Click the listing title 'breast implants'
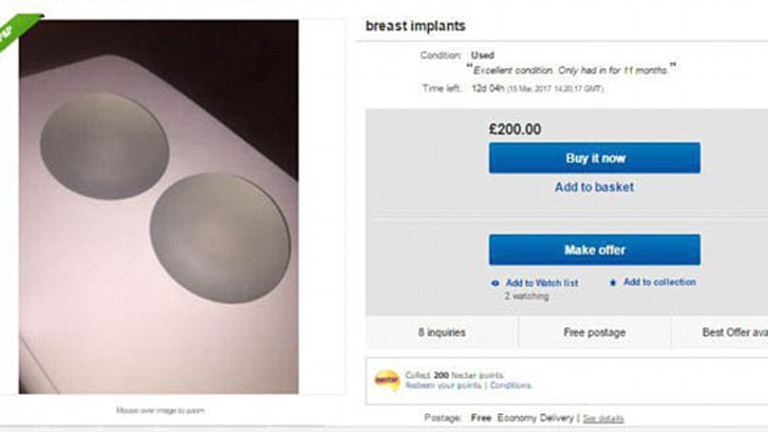The image size is (768, 432). [x=415, y=25]
